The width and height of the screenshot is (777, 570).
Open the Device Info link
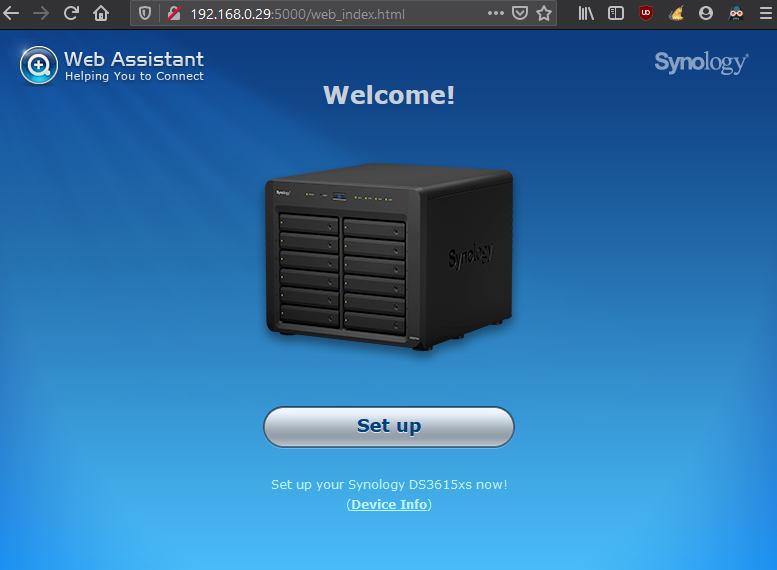click(389, 505)
